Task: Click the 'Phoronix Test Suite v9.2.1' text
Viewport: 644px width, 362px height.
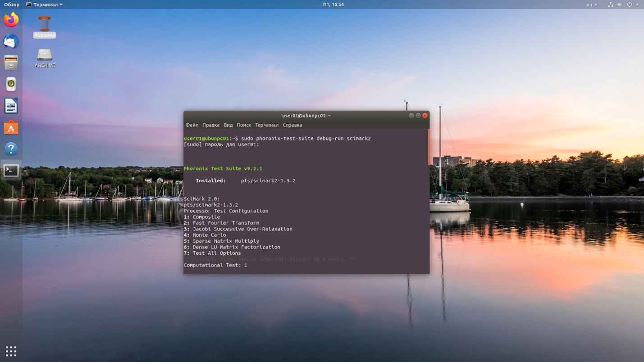Action: coord(223,168)
